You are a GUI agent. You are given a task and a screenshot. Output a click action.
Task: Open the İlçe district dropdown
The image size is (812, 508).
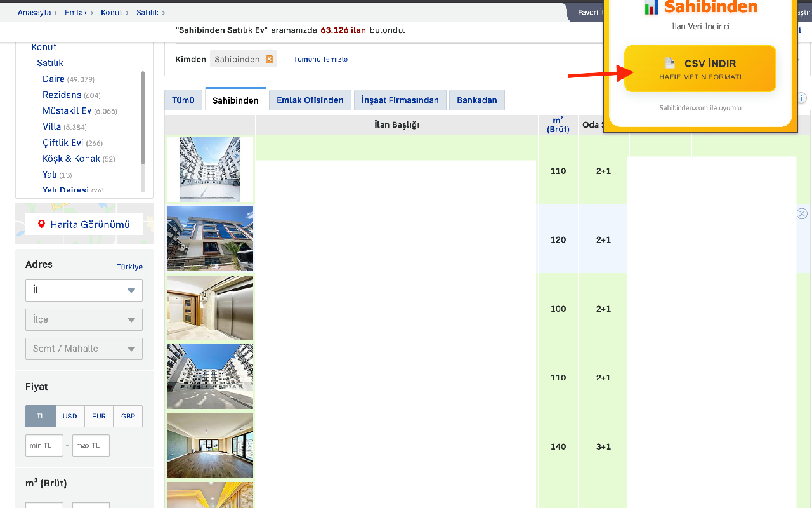pyautogui.click(x=84, y=319)
